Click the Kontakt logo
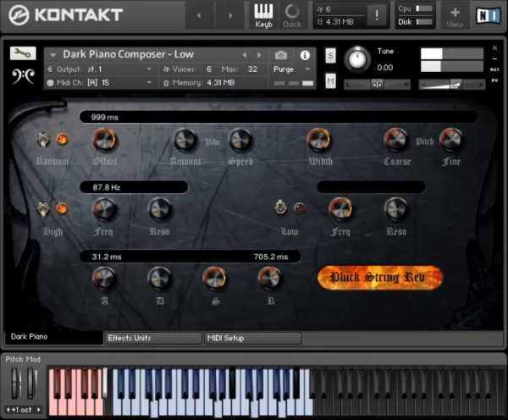Screen dimensions: 508x420 pyautogui.click(x=66, y=15)
